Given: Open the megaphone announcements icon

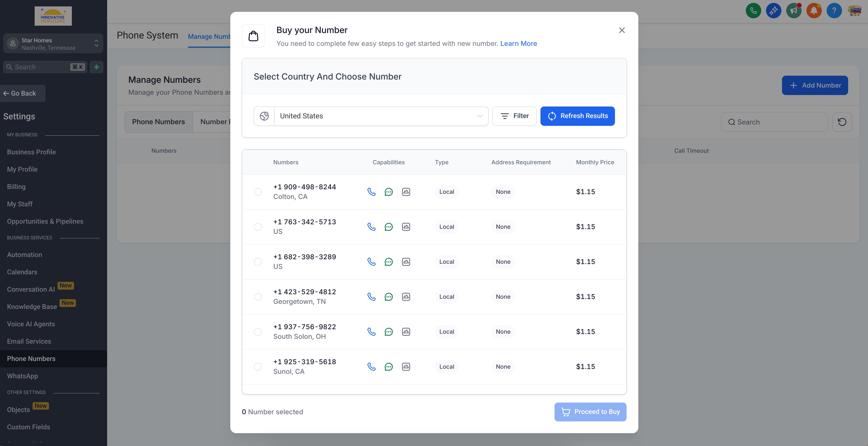Looking at the screenshot, I should [794, 11].
